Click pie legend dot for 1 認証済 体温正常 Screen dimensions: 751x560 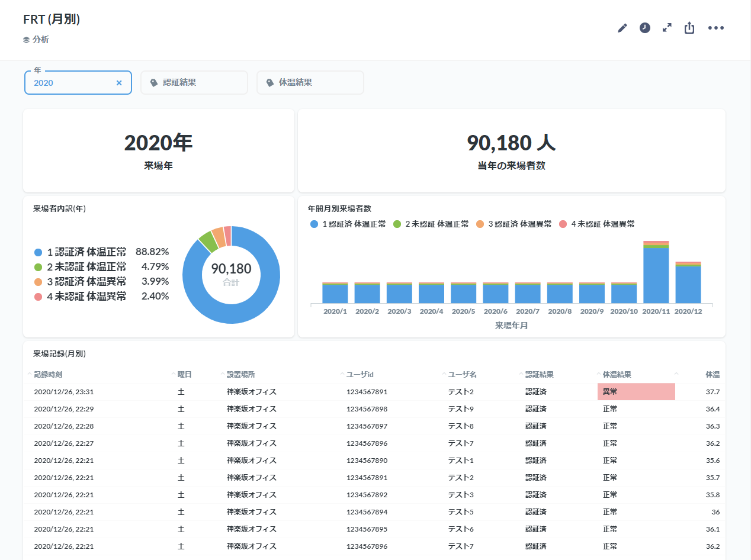(38, 252)
